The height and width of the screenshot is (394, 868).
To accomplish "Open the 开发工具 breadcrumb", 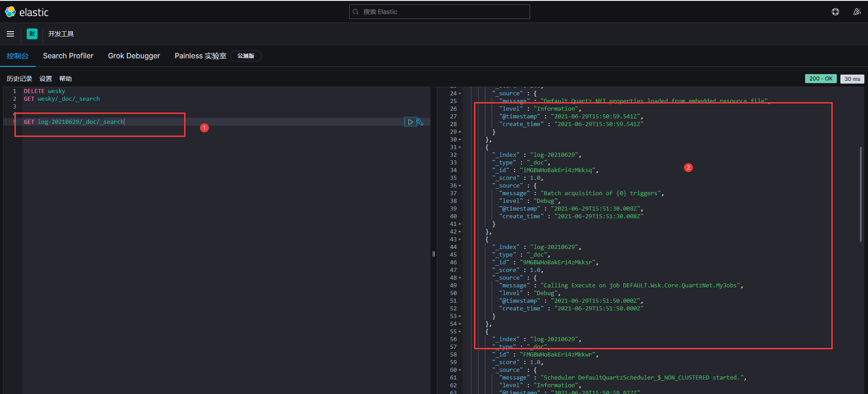I will click(x=61, y=34).
